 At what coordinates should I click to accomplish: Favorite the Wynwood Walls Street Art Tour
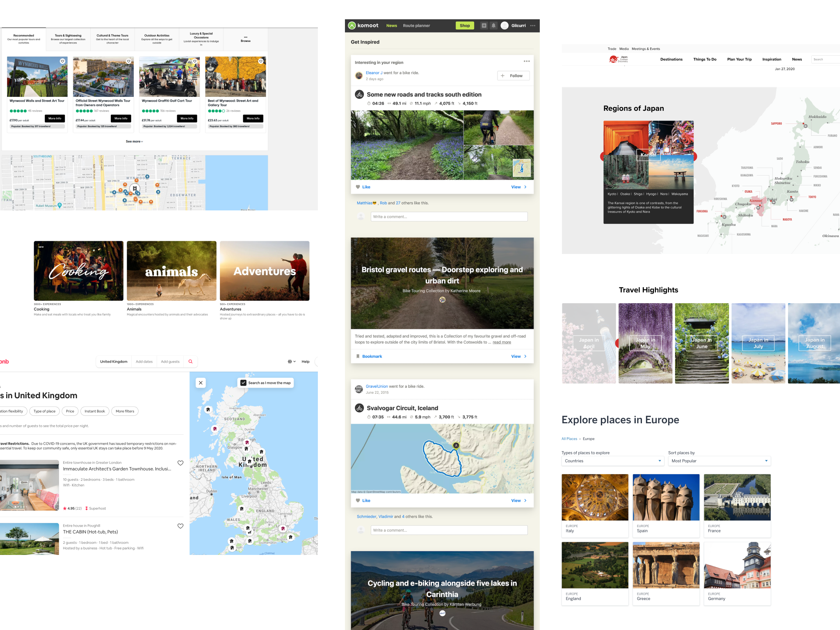[x=62, y=61]
